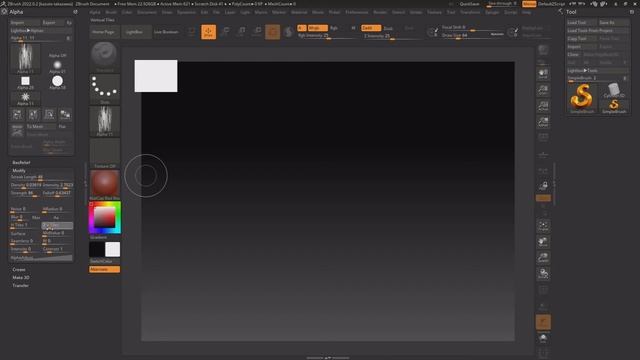Screen dimensions: 640x360
Task: Click the Scroll icon on the right shelf
Action: point(543,74)
